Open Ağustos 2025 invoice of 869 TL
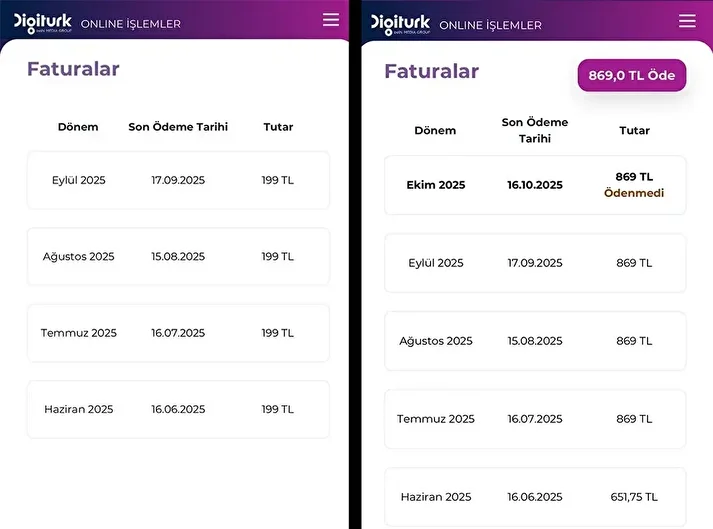713x529 pixels. 535,341
